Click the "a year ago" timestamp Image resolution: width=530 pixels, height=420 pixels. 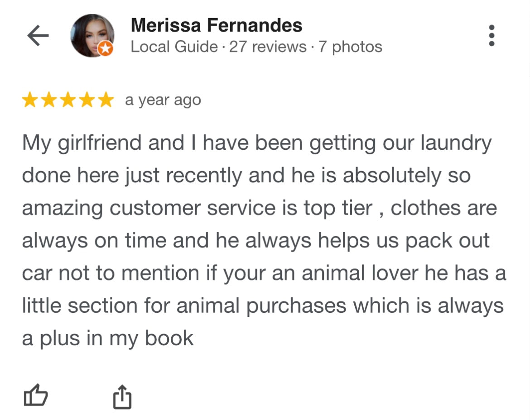pyautogui.click(x=163, y=100)
